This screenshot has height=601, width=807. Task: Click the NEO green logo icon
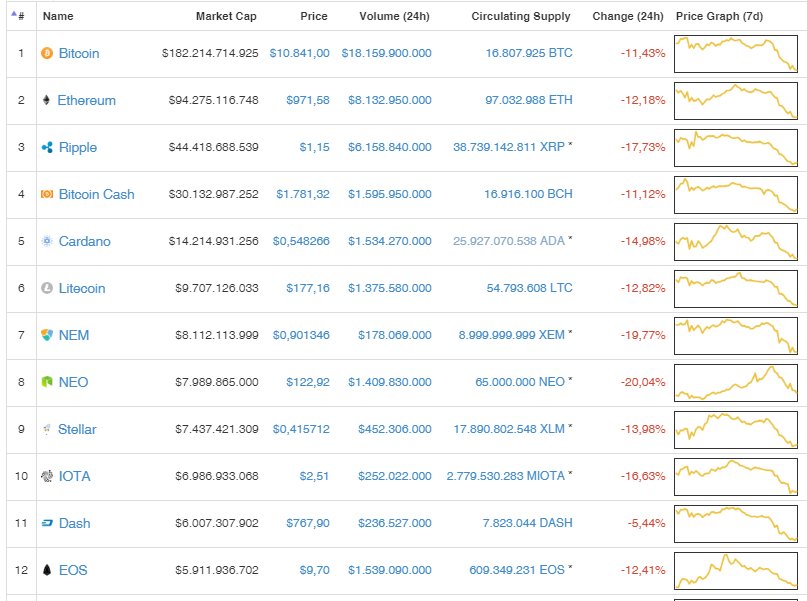(47, 382)
